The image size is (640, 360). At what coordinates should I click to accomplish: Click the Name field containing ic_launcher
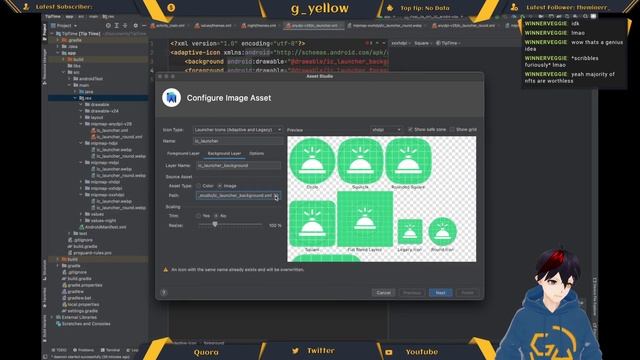238,141
